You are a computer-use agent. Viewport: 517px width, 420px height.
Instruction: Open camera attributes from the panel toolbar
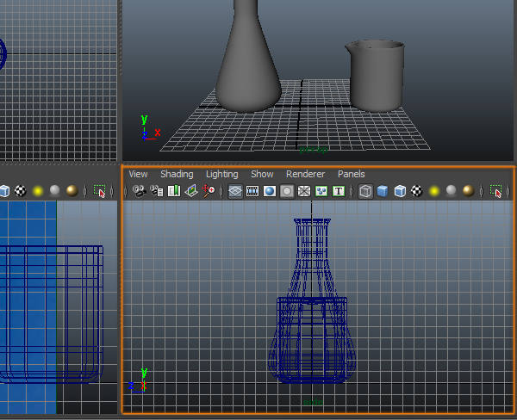pos(155,191)
